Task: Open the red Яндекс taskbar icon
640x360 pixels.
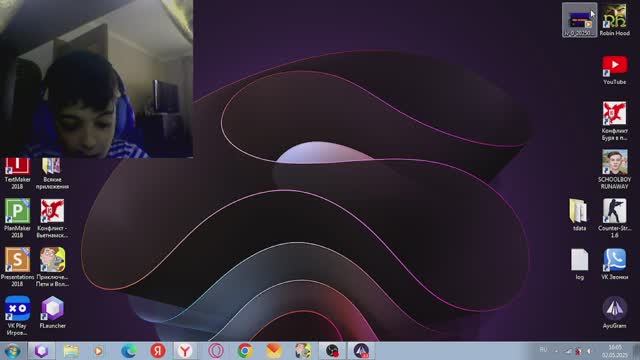Action: (158, 351)
